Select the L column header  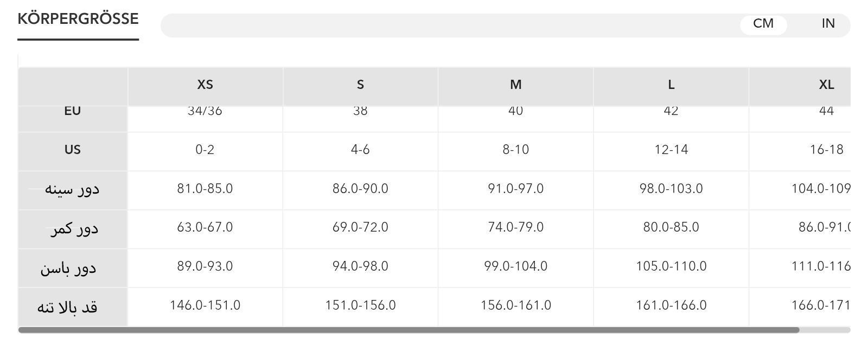tap(671, 85)
